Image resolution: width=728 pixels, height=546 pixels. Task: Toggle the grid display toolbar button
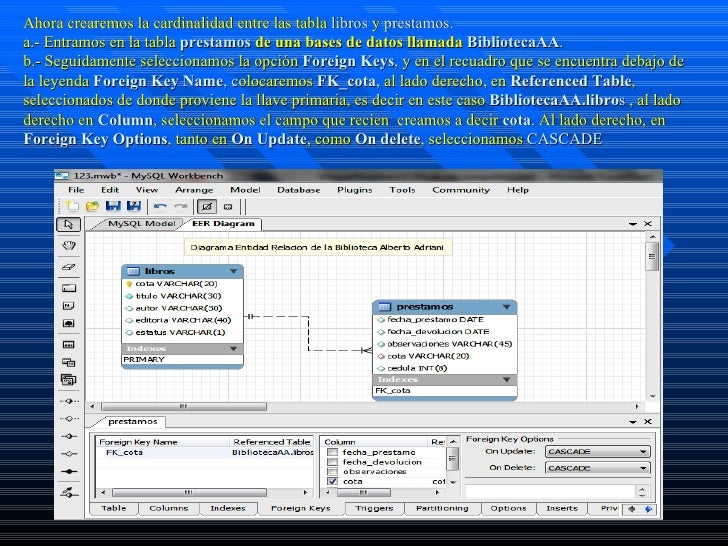207,207
